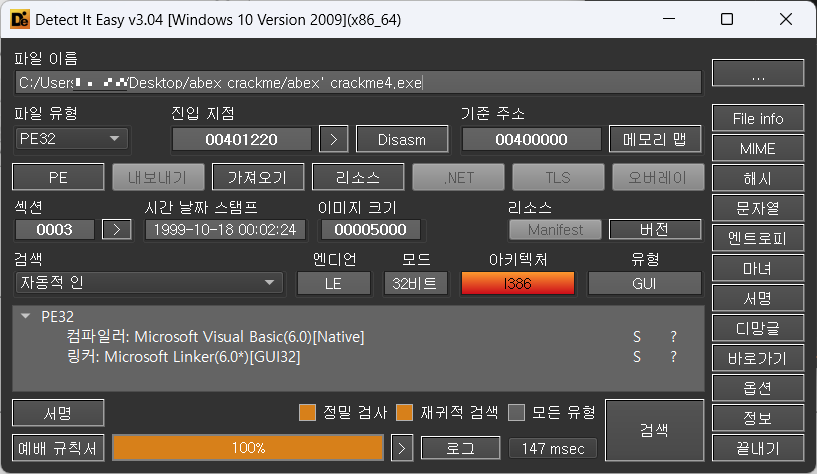
Task: Click the GUI type field
Action: coord(644,283)
